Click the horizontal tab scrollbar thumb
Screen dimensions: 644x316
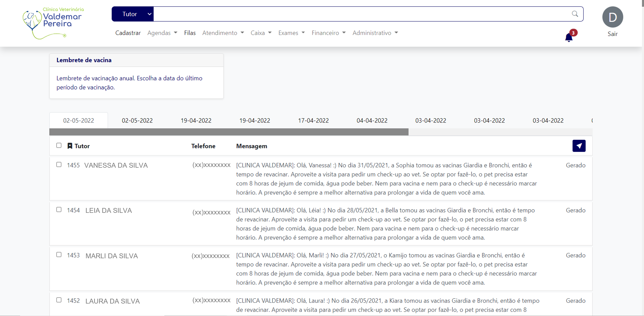point(229,132)
